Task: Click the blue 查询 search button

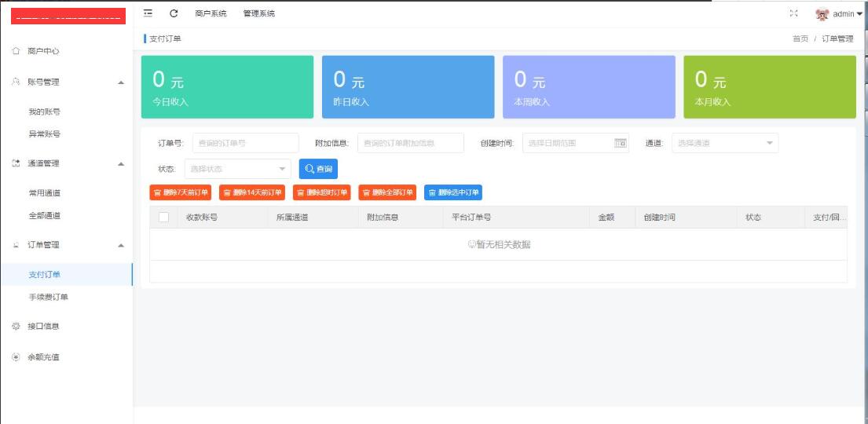Action: [318, 169]
